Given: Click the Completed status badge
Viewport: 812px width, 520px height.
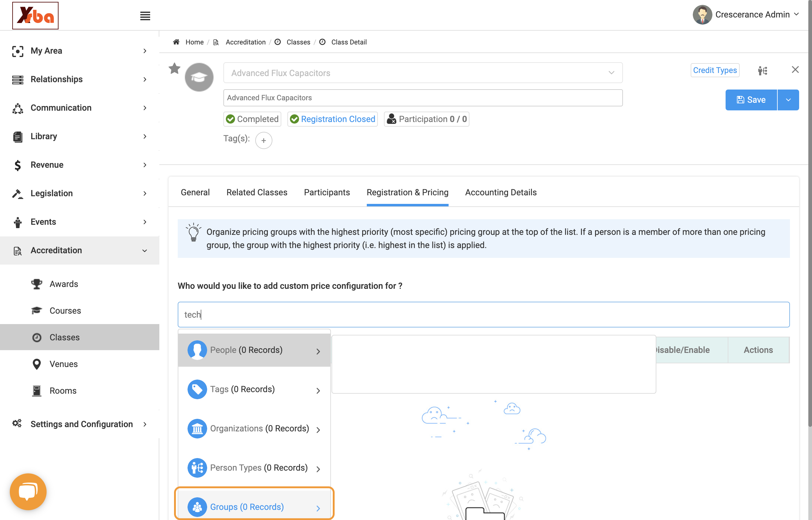Looking at the screenshot, I should tap(252, 119).
